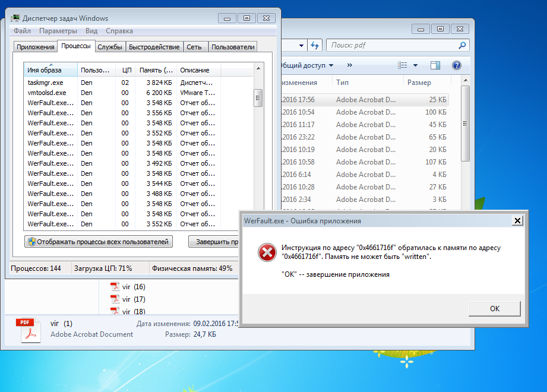The image size is (547, 392).
Task: Open the Общий доступ dropdown menu
Action: click(305, 65)
